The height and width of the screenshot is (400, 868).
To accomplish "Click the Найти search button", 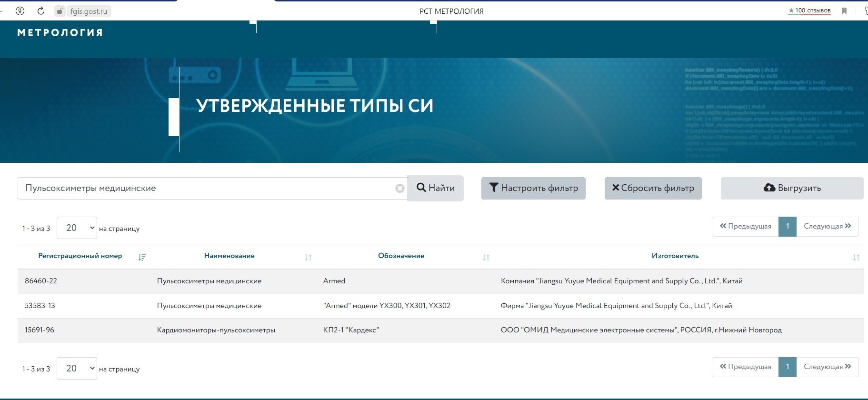I will pos(436,188).
